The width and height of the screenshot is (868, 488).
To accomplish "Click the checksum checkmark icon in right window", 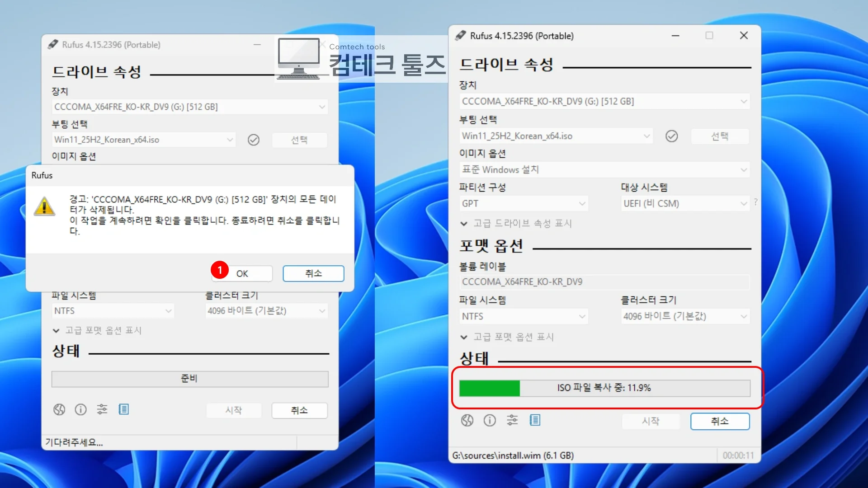I will (x=672, y=136).
